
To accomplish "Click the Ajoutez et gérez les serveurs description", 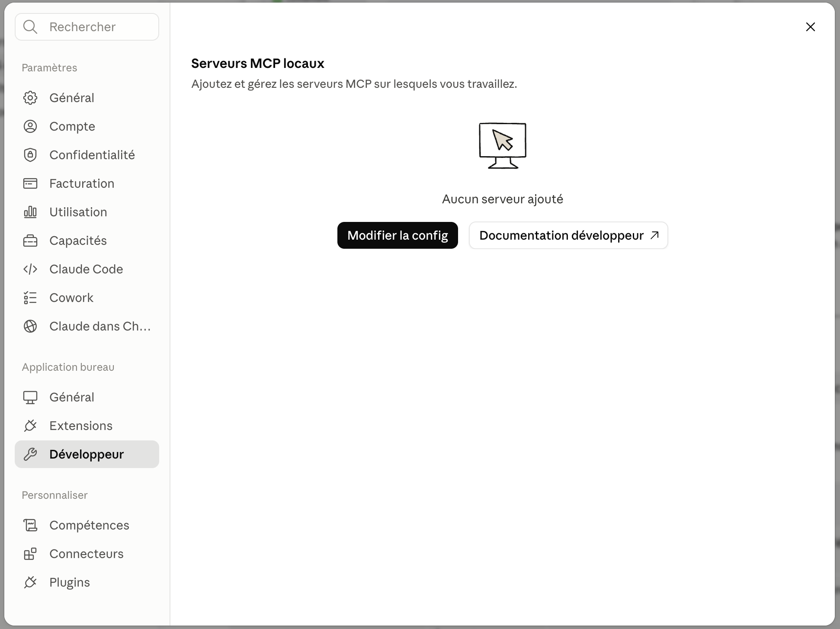I will pyautogui.click(x=354, y=84).
